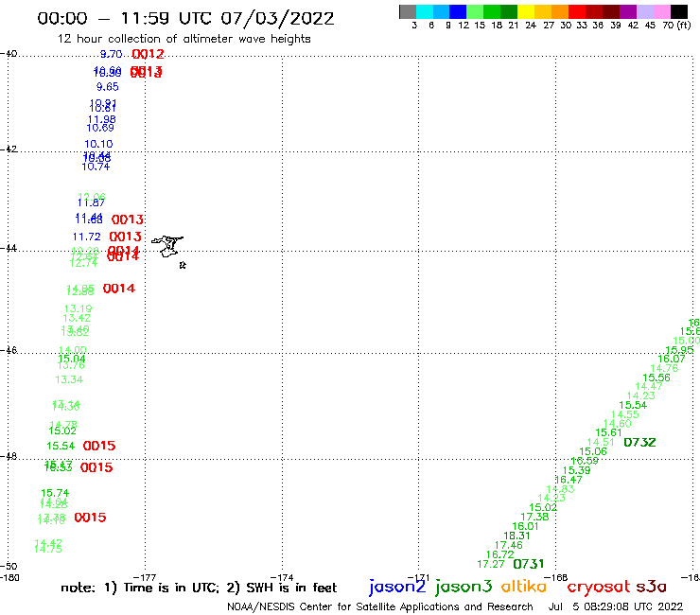Click the lavender legend color swatch
Viewport: 700px width, 615px height.
pyautogui.click(x=644, y=12)
